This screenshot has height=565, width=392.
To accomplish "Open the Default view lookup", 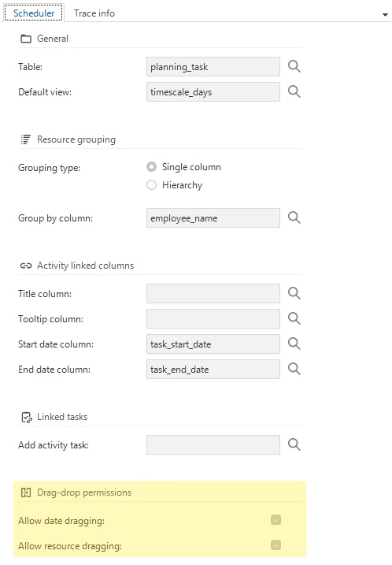I will pos(294,91).
